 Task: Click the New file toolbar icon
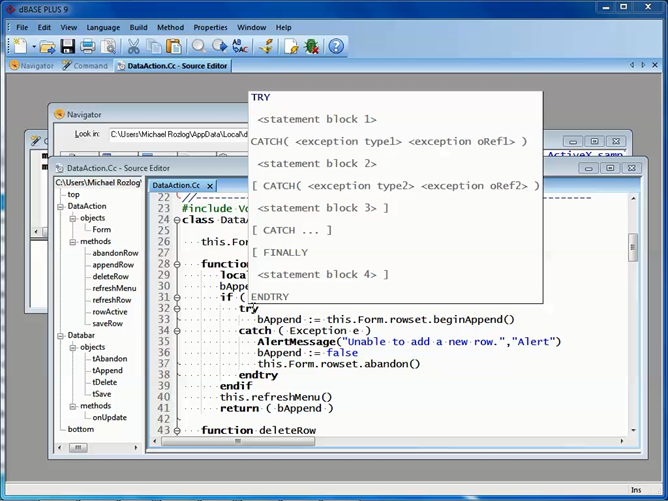[x=19, y=46]
